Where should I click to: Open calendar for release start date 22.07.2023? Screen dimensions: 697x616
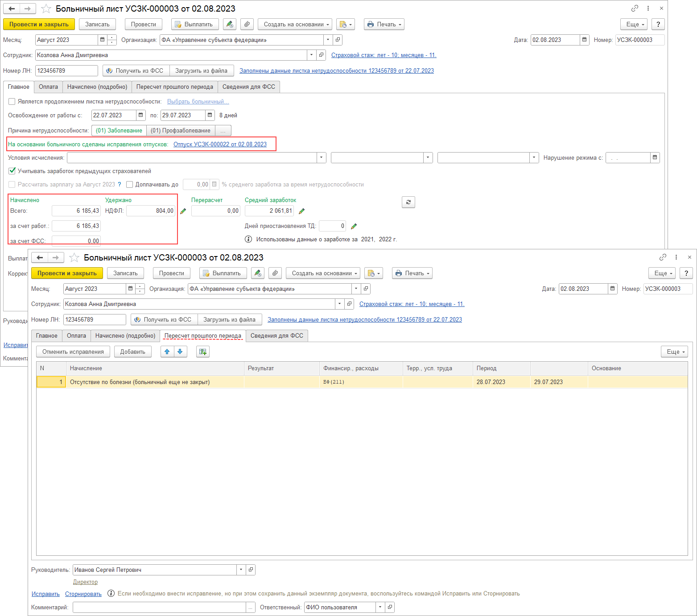point(141,115)
